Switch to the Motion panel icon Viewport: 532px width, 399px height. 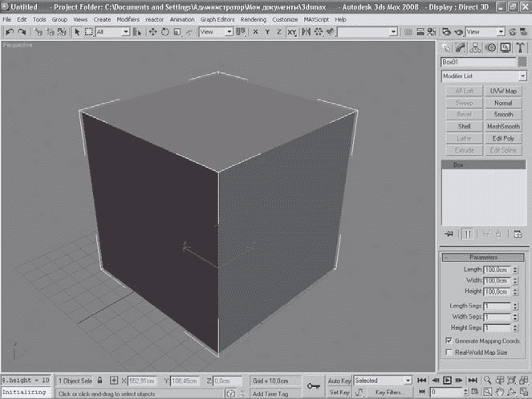point(491,47)
